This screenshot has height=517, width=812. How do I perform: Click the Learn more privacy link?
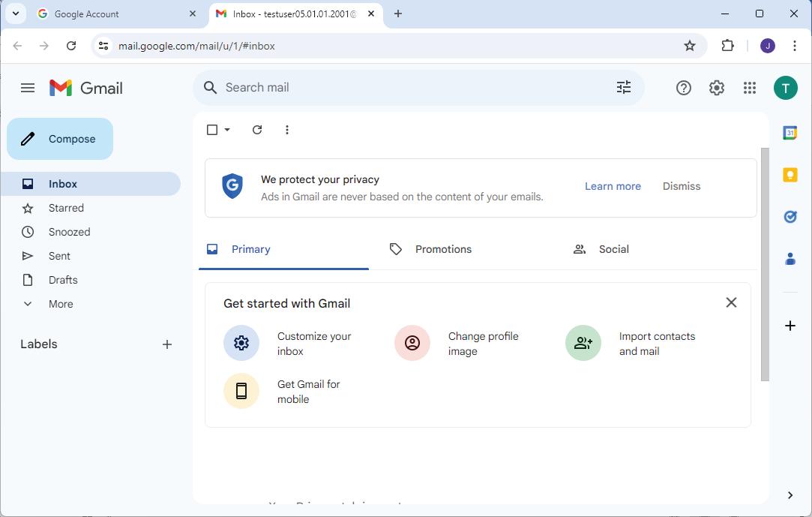(x=613, y=187)
